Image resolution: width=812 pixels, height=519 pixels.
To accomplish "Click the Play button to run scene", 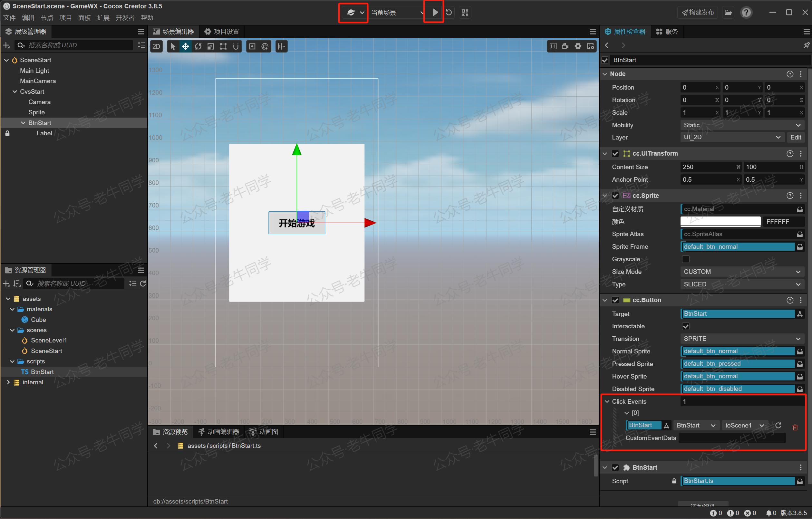I will 434,12.
